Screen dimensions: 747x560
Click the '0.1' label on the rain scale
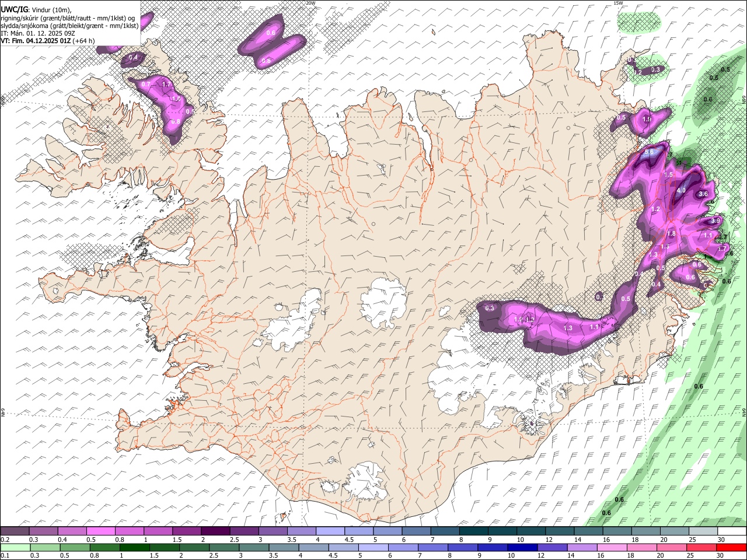pos(5,556)
